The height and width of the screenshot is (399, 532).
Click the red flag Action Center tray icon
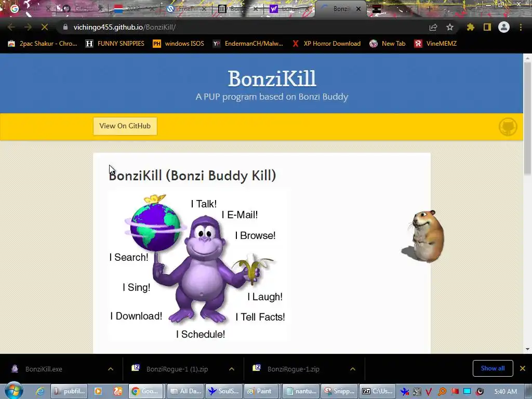click(455, 391)
